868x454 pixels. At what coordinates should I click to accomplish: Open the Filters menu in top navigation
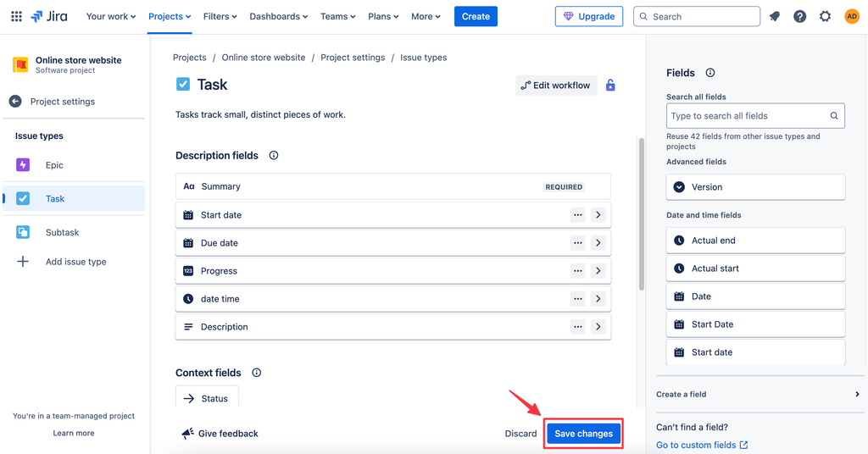tap(220, 16)
